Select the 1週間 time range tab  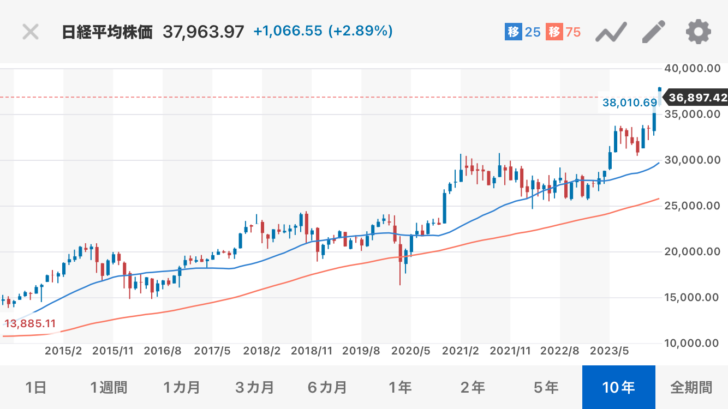[108, 387]
